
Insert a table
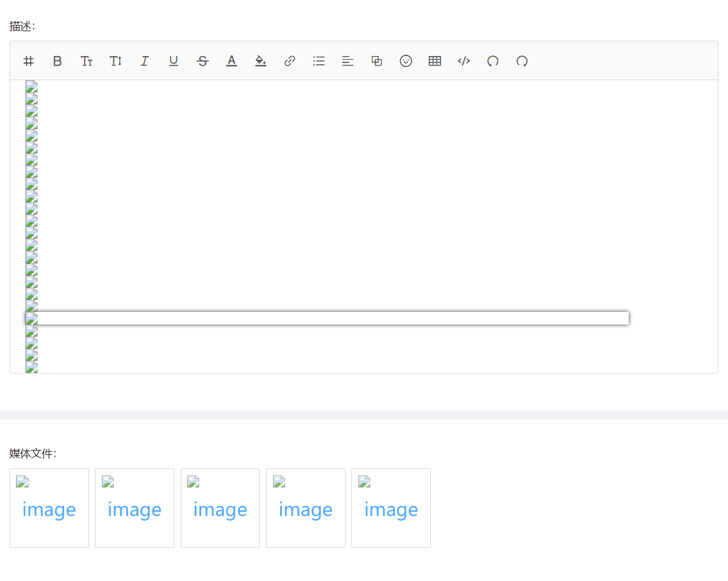click(x=435, y=61)
